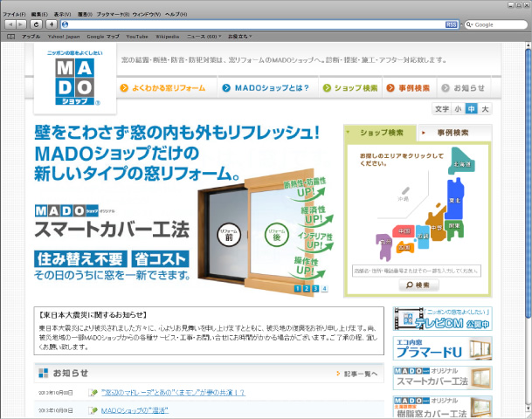The height and width of the screenshot is (419, 532).
Task: Open the 表示 menu
Action: (x=62, y=14)
